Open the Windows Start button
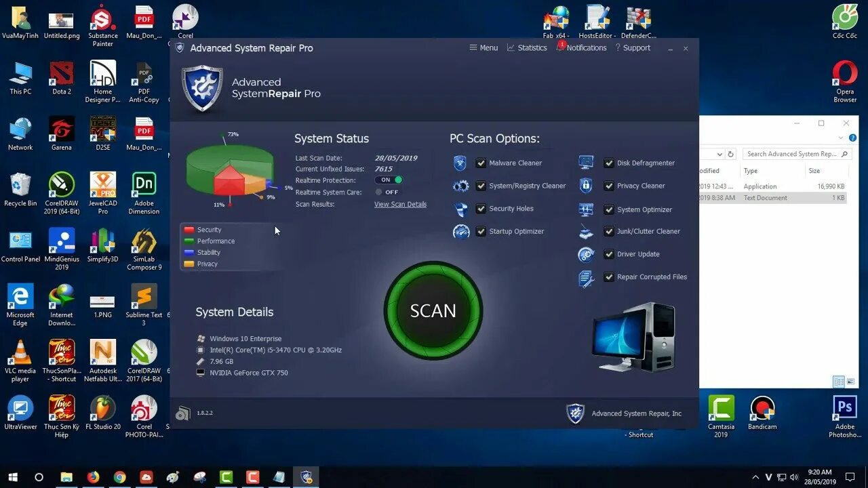The image size is (868, 488). [x=12, y=477]
